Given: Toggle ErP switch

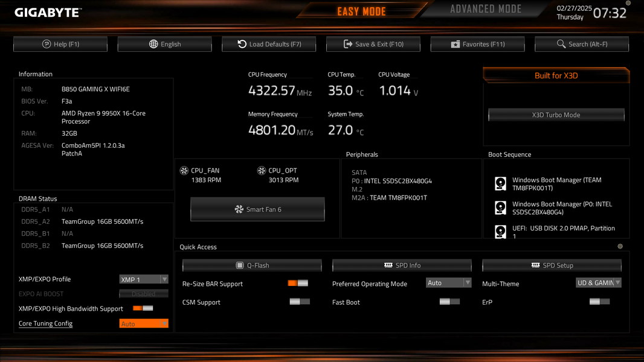Looking at the screenshot, I should tap(599, 302).
